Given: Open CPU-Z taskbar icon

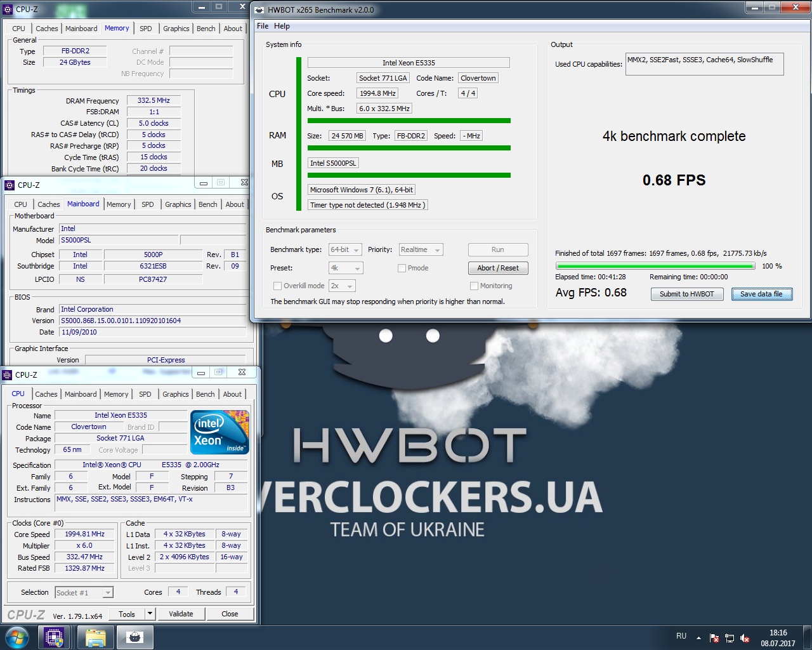Looking at the screenshot, I should pyautogui.click(x=54, y=637).
